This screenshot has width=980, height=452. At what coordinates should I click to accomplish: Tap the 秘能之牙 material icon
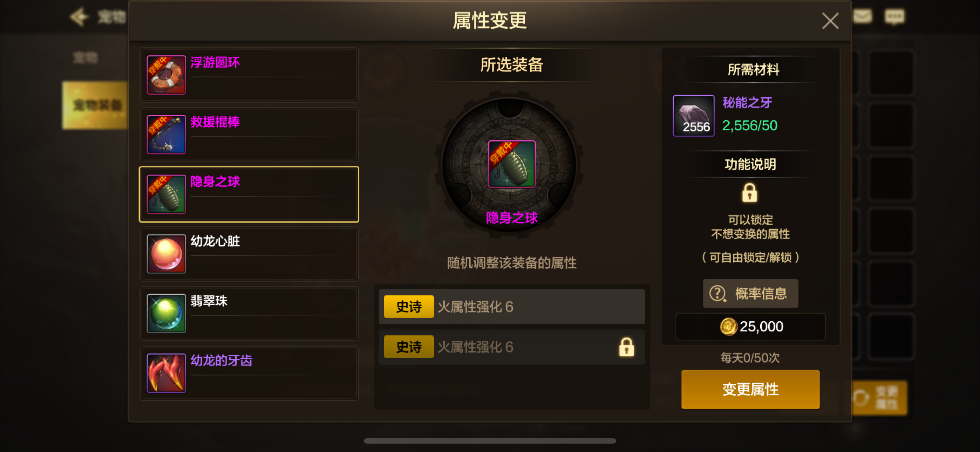[x=694, y=116]
